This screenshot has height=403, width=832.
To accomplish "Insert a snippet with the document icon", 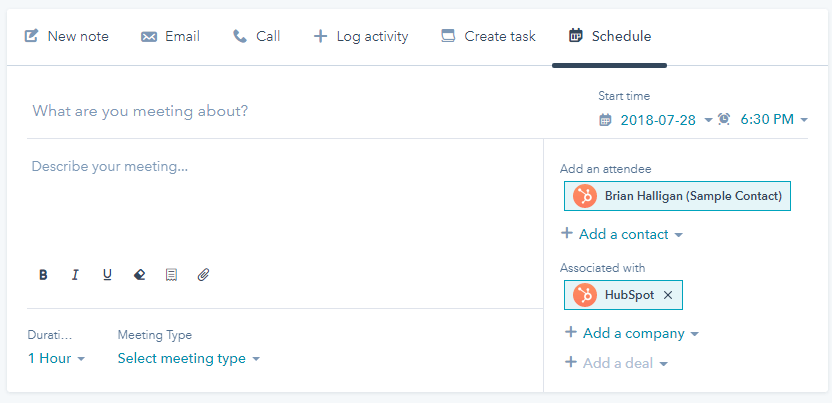I will click(171, 275).
